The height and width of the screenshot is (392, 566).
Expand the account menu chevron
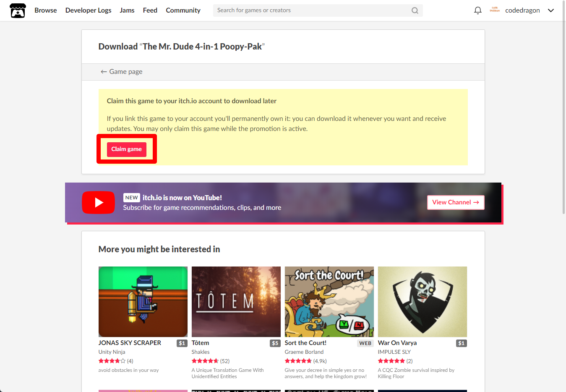tap(551, 10)
